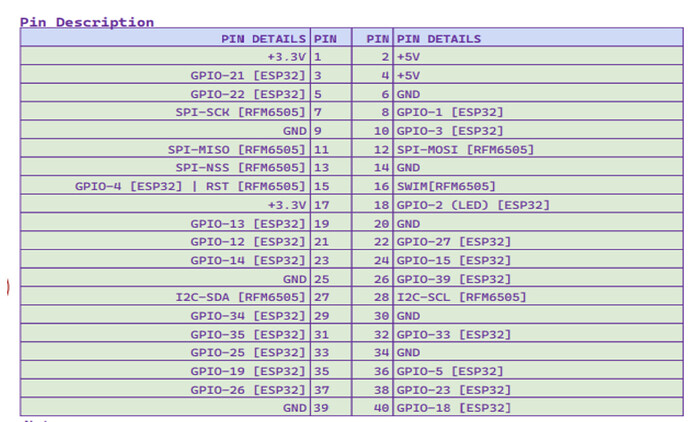Select the GPIO-33 [ESP32] cell

click(x=453, y=333)
